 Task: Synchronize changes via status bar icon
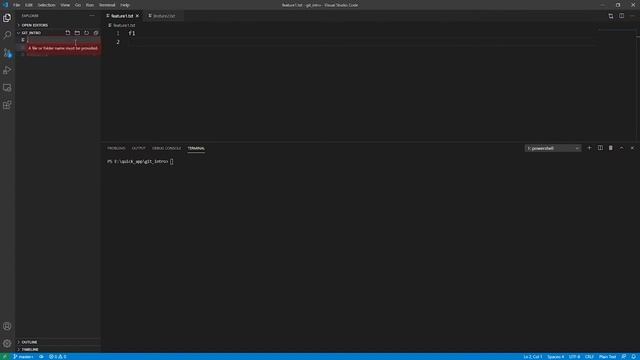[x=41, y=357]
